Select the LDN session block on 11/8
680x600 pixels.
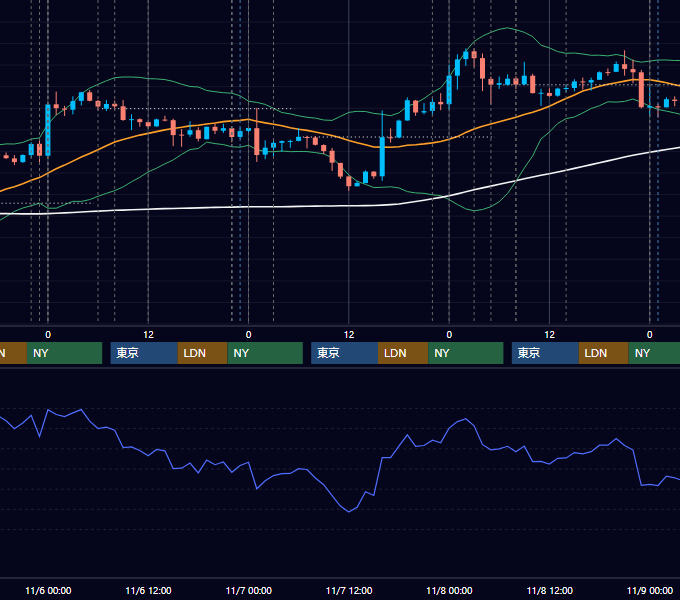604,353
